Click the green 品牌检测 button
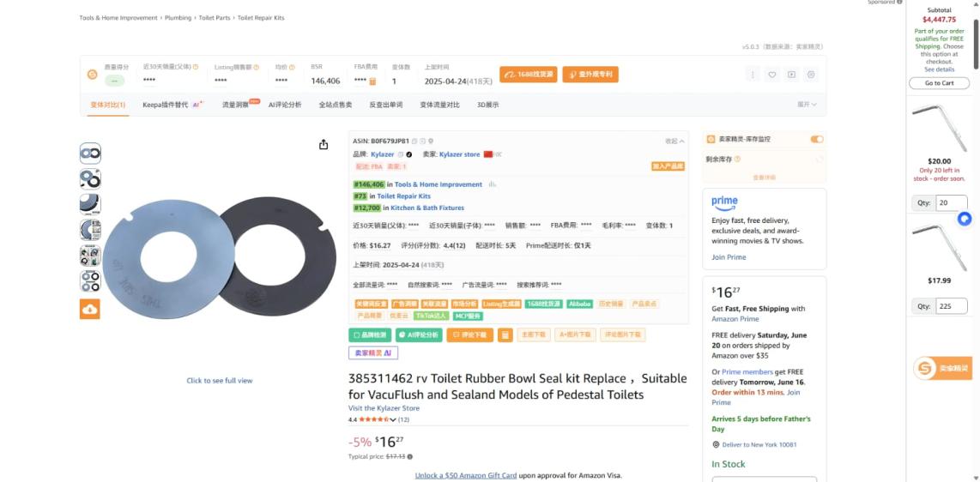This screenshot has height=482, width=980. coord(370,335)
